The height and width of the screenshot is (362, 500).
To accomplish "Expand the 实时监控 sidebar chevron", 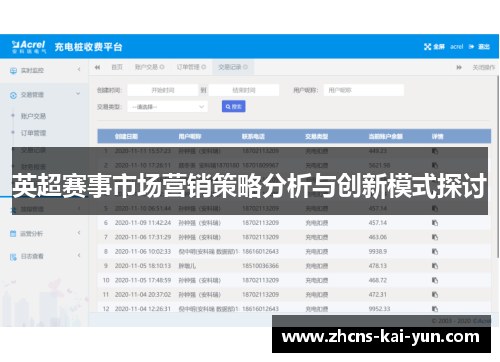I will [79, 70].
